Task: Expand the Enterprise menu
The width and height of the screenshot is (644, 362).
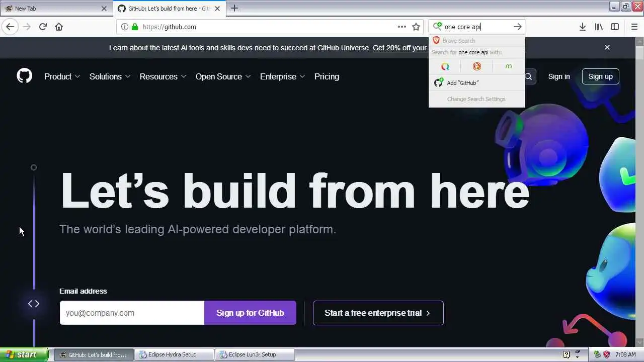Action: (x=282, y=76)
